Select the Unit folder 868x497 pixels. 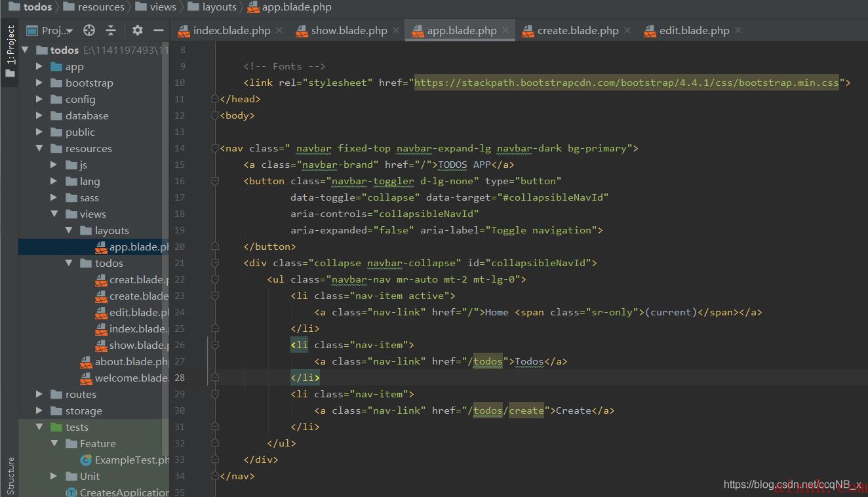pyautogui.click(x=83, y=476)
